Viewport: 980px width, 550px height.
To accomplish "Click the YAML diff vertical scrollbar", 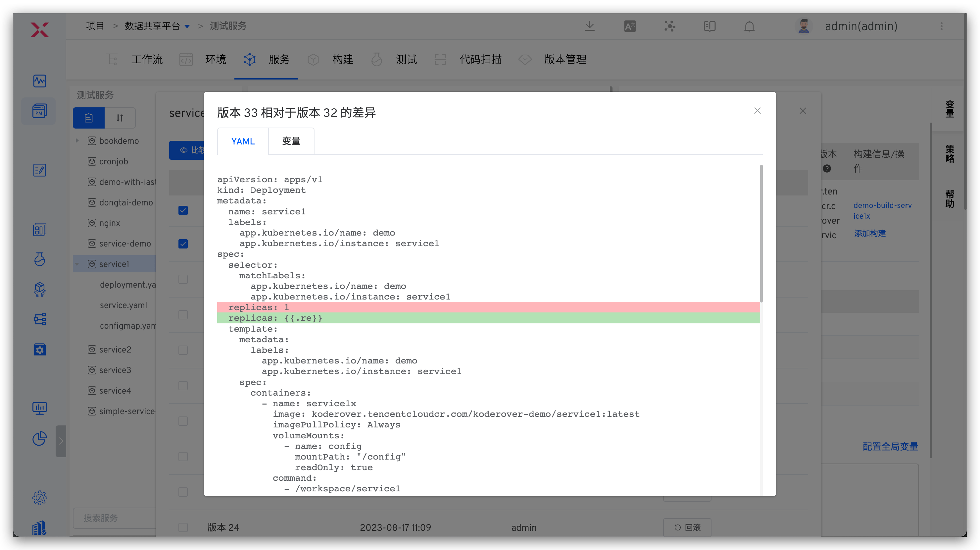I will point(761,234).
